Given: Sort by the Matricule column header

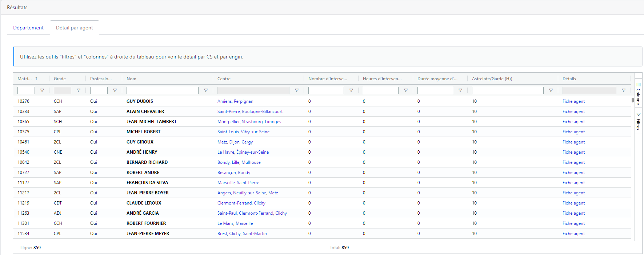Looking at the screenshot, I should [x=25, y=79].
